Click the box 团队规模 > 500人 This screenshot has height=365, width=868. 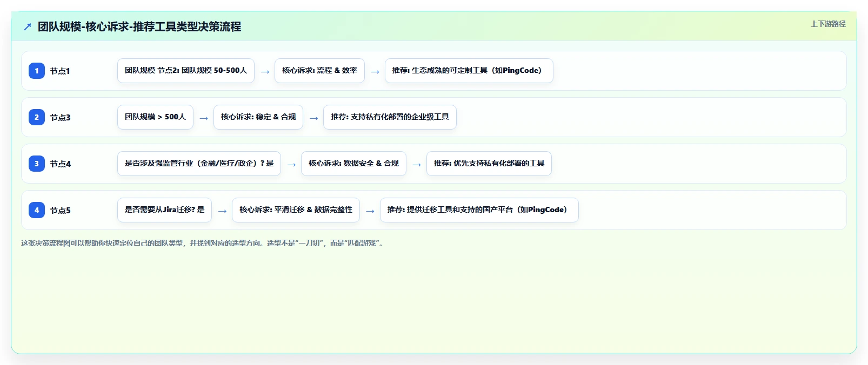click(x=155, y=117)
